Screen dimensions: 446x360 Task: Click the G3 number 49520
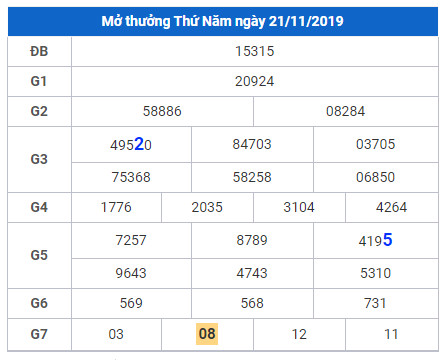pos(131,144)
